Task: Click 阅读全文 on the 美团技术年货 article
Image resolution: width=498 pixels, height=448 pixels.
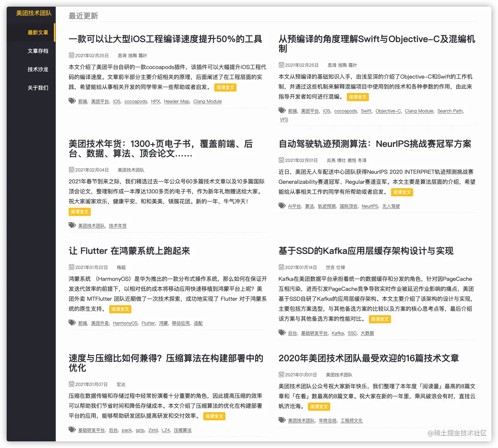Action: pyautogui.click(x=80, y=212)
